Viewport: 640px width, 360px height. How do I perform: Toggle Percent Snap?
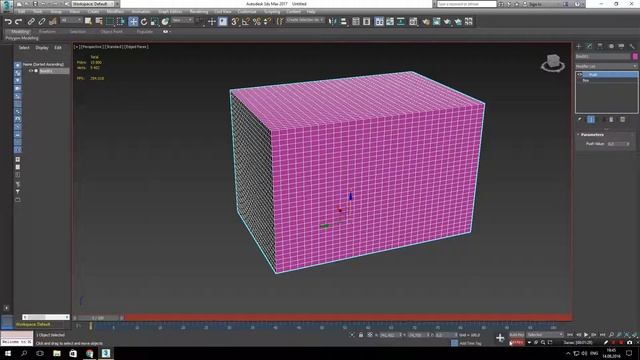coord(257,22)
